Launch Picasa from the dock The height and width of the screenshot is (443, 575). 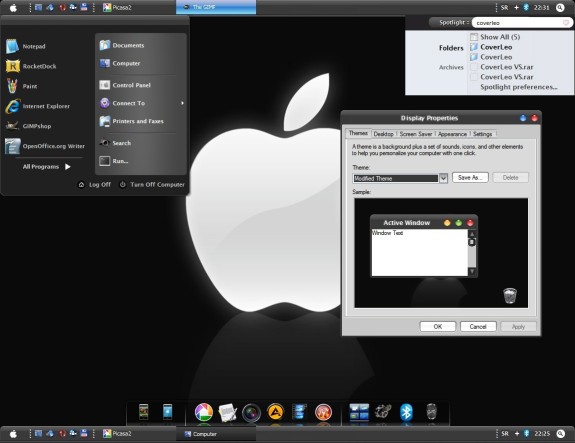[204, 412]
